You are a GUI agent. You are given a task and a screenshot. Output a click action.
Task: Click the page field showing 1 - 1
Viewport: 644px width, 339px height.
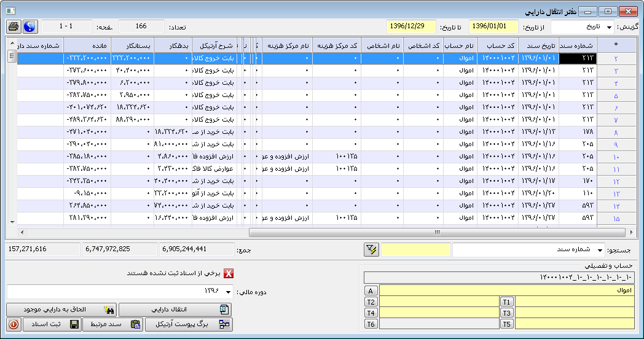click(66, 26)
